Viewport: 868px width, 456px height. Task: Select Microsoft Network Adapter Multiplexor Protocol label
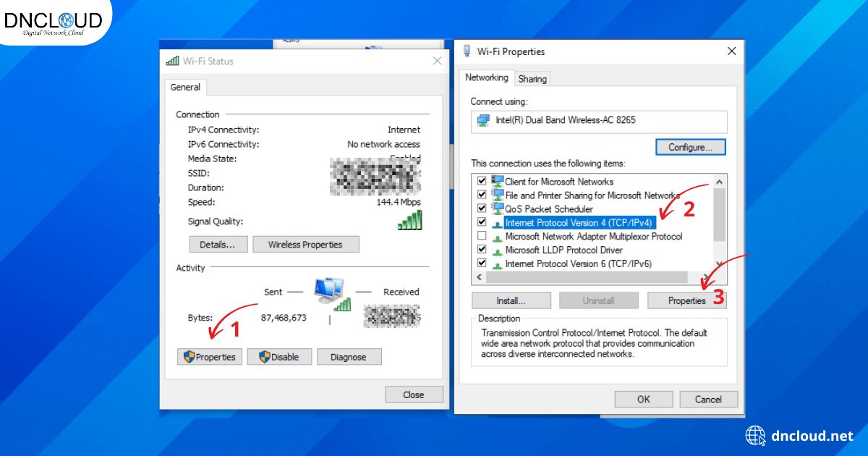click(x=594, y=236)
